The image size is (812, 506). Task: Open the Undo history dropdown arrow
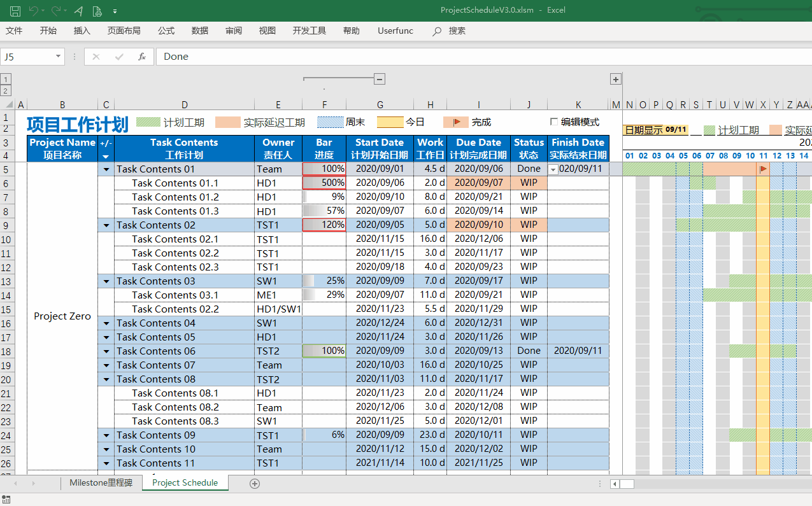pyautogui.click(x=43, y=11)
